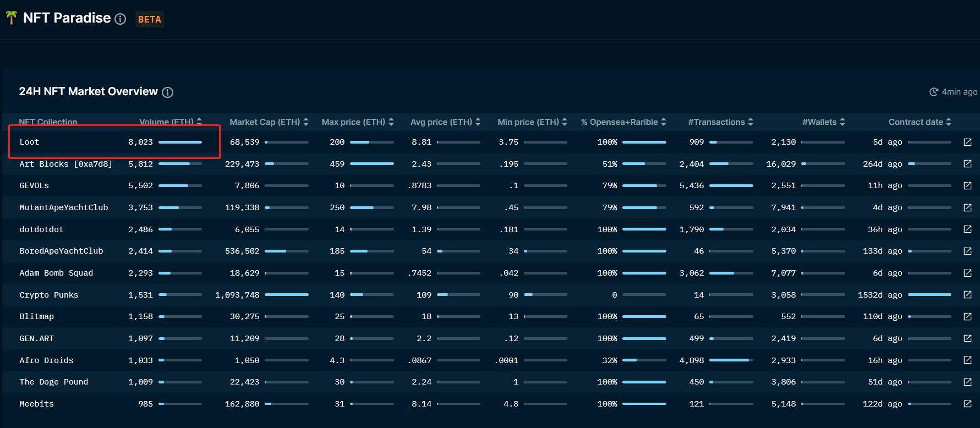
Task: Open external link for Afro Droids row
Action: click(x=967, y=360)
